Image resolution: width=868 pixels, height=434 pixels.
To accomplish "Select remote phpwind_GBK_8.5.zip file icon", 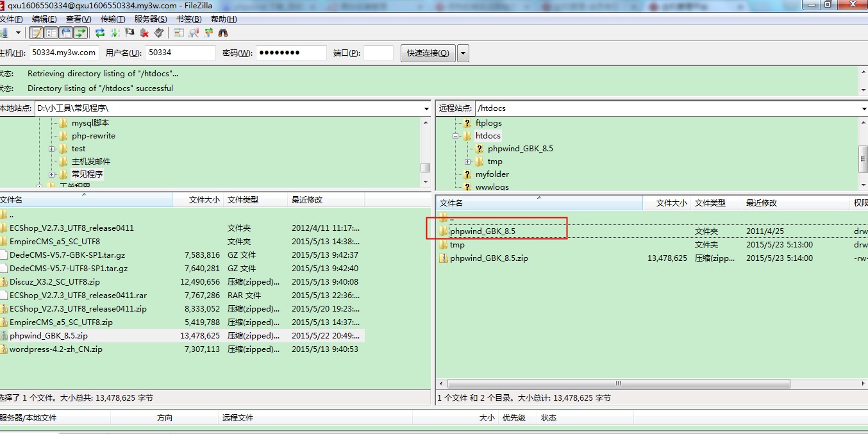I will [444, 258].
